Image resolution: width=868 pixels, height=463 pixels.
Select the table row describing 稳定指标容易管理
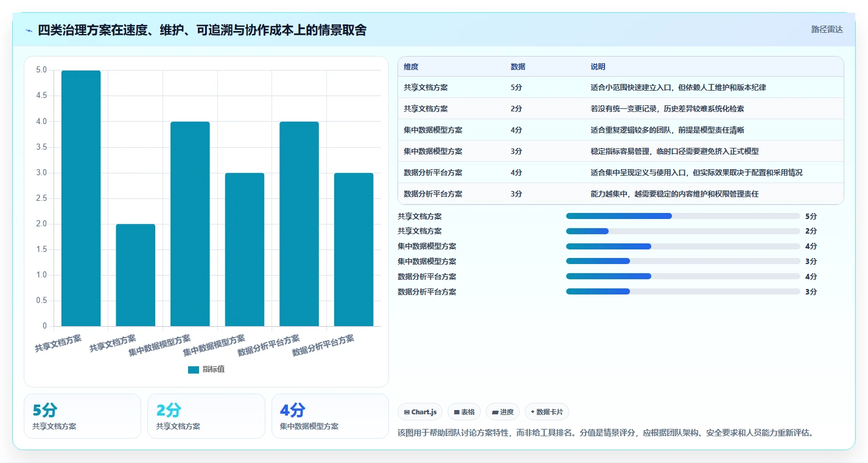point(621,151)
